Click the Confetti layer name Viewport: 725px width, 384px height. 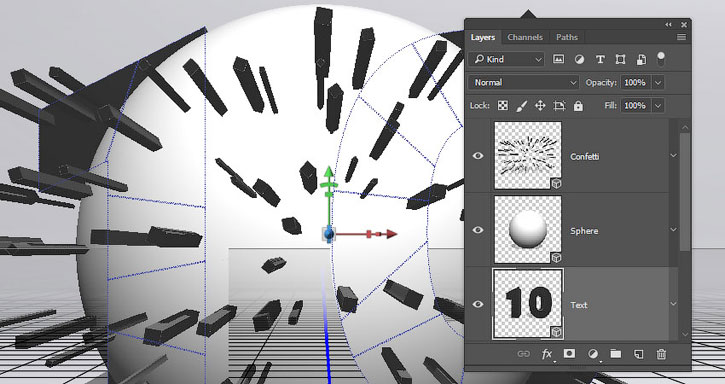pos(584,157)
